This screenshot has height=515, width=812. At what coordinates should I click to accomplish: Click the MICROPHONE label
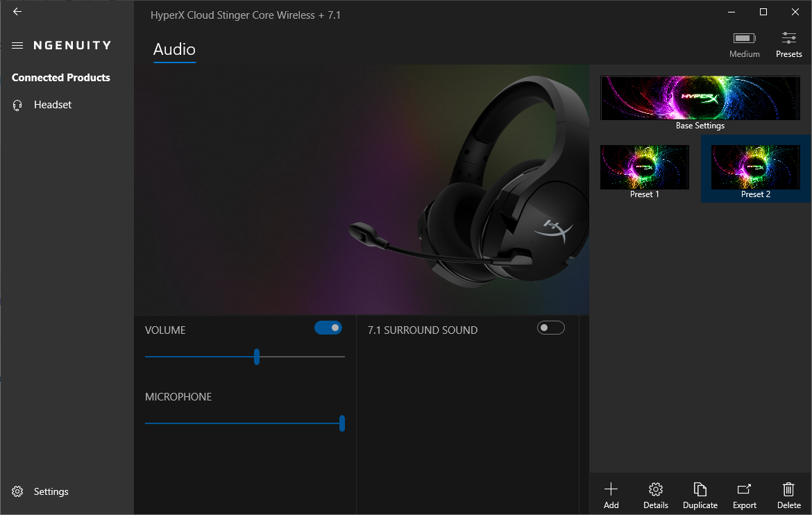tap(178, 397)
